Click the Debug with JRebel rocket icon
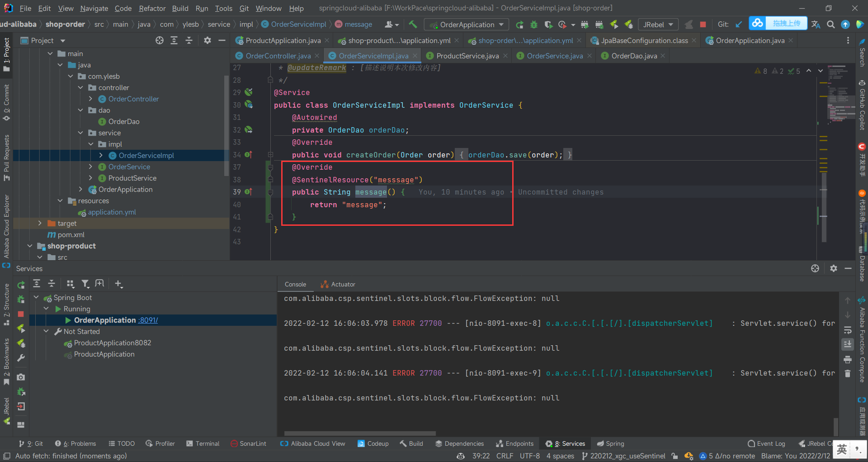Image resolution: width=868 pixels, height=462 pixels. point(628,24)
